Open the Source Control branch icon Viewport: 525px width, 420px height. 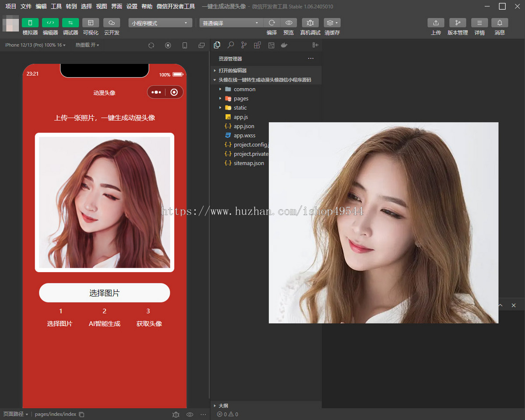point(244,45)
